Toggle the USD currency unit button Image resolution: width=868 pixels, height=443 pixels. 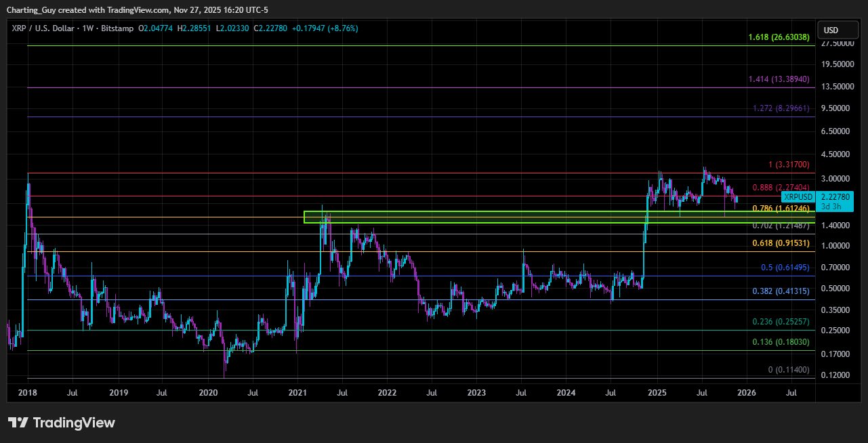pyautogui.click(x=838, y=30)
